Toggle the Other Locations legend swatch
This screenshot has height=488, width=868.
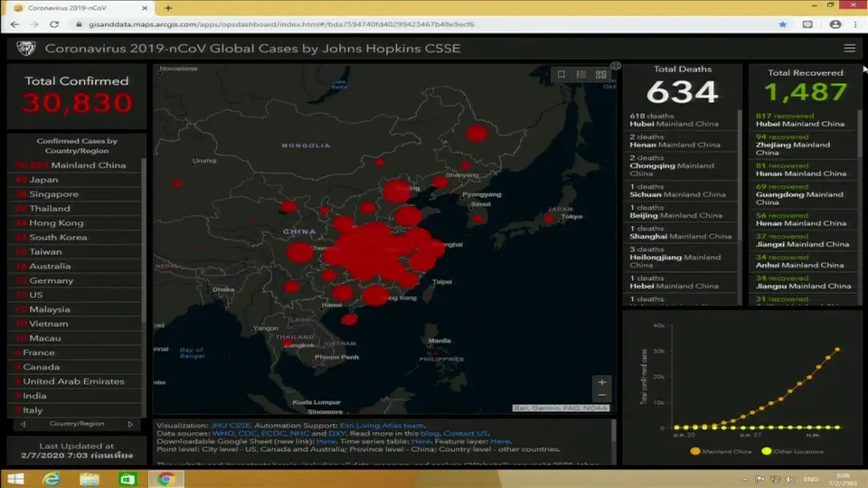coord(766,452)
